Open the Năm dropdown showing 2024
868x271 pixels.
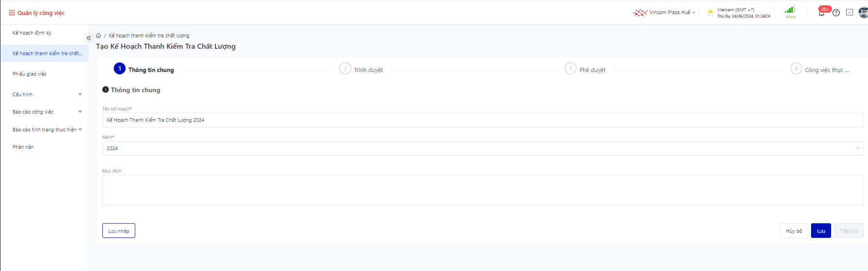click(x=483, y=148)
